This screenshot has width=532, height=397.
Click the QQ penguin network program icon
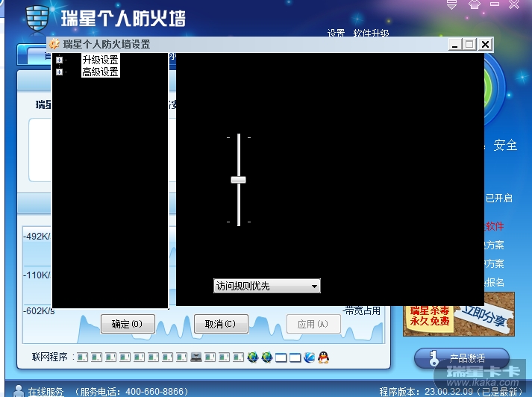(x=323, y=357)
